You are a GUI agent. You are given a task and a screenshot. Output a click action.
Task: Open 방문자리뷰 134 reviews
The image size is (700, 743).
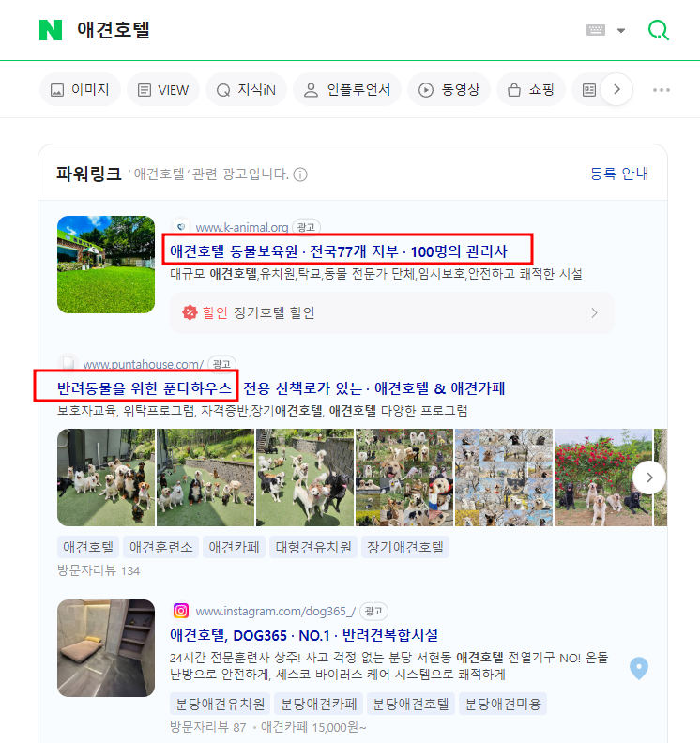[x=99, y=570]
